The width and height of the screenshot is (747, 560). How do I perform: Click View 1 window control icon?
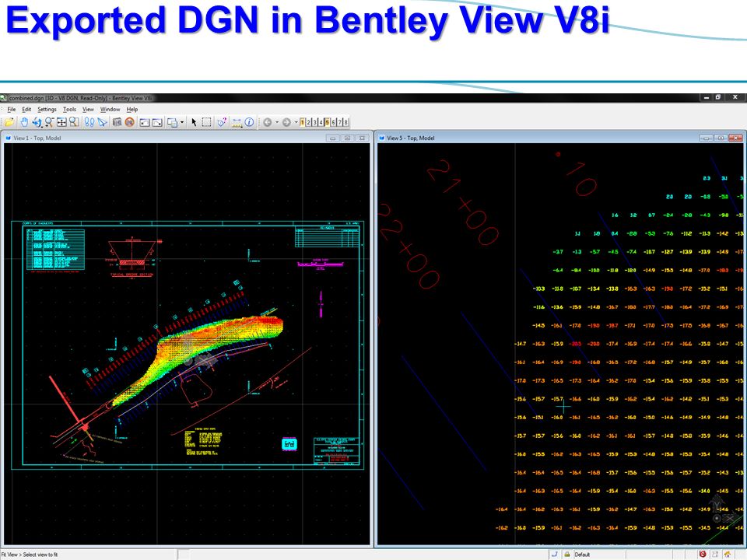[8, 138]
